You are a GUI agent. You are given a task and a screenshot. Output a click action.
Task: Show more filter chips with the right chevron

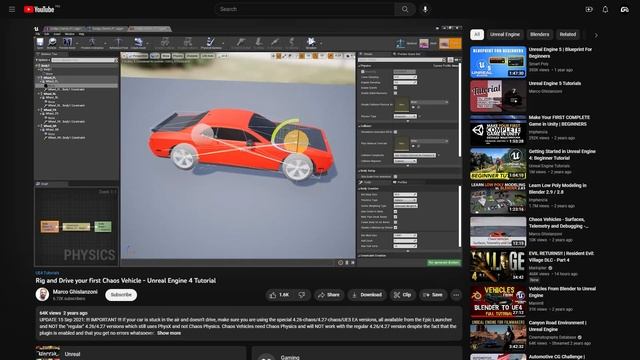click(x=596, y=35)
